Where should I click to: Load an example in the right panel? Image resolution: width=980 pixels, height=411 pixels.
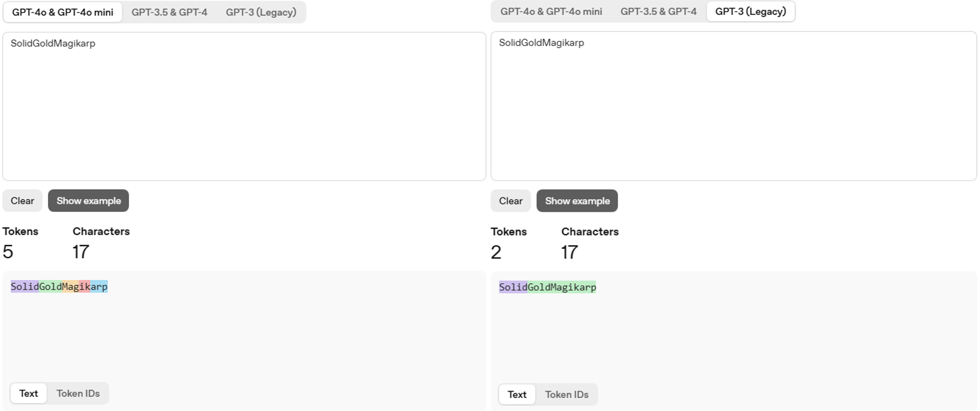[577, 201]
